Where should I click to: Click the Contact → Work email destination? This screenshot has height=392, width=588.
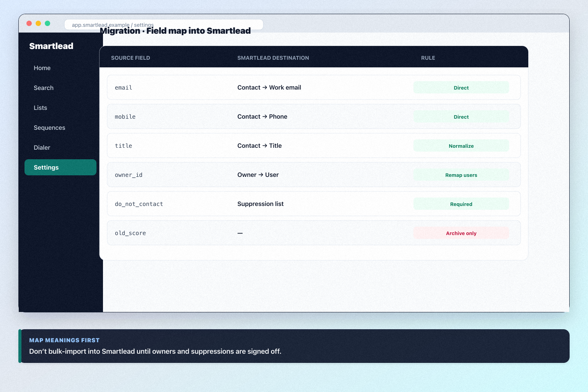click(269, 87)
